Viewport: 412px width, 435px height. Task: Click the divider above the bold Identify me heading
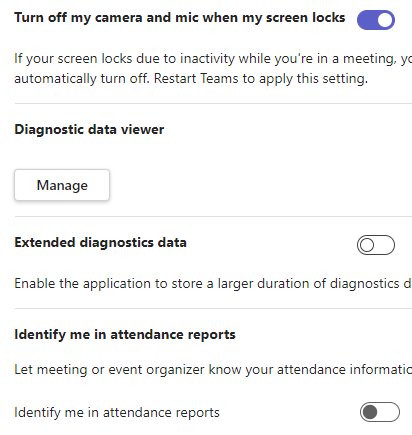[x=213, y=308]
